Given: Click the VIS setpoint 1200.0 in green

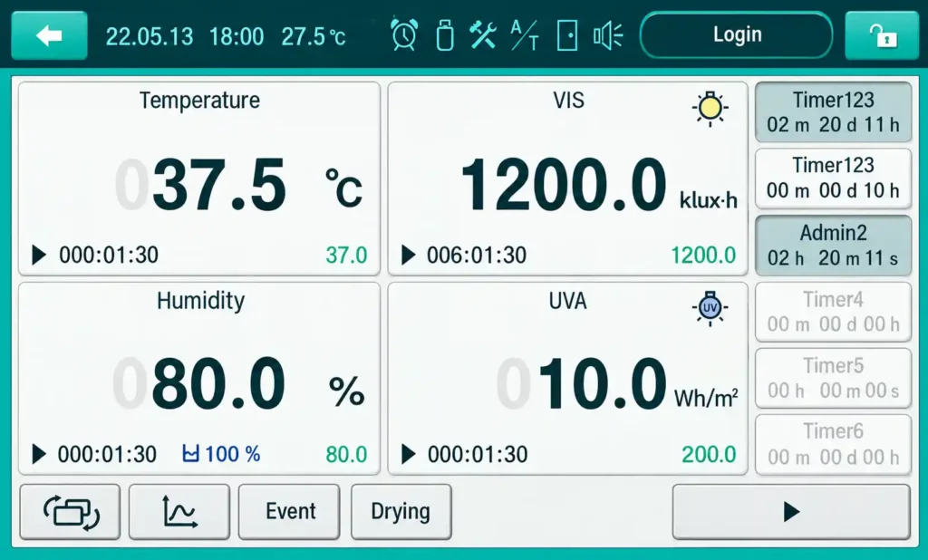Looking at the screenshot, I should point(703,256).
